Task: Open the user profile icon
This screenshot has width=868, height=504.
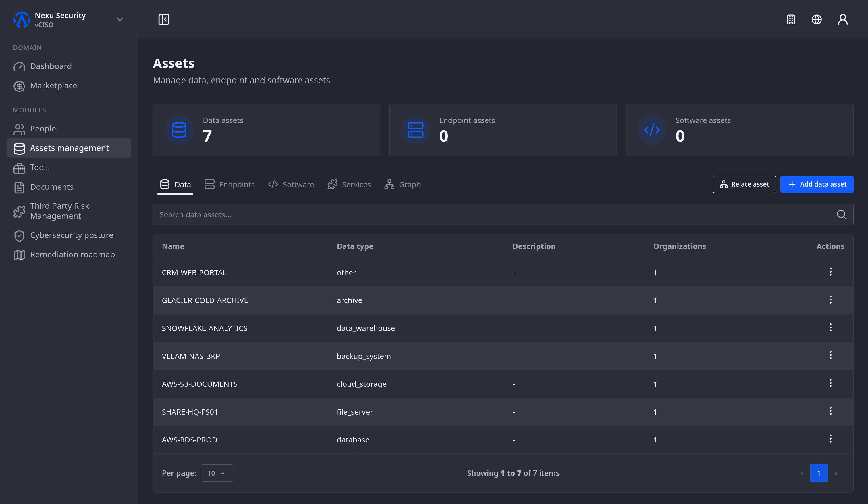Action: pos(843,19)
